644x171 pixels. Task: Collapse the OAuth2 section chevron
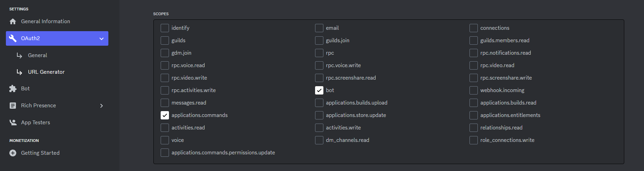point(101,39)
